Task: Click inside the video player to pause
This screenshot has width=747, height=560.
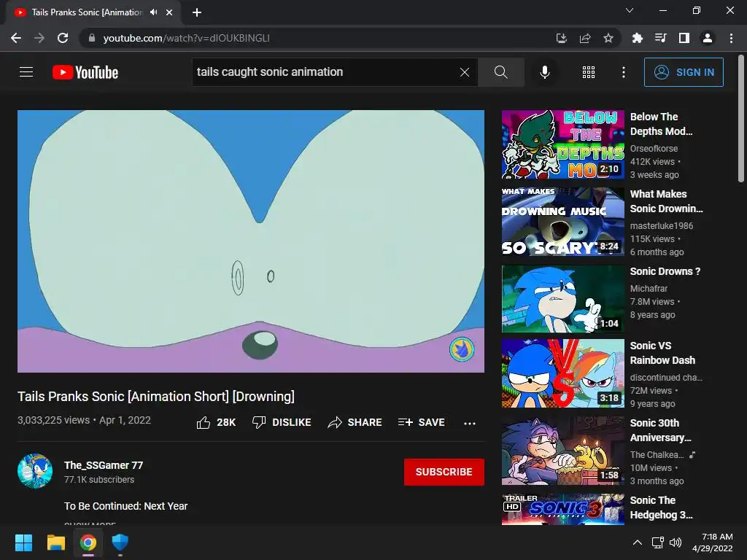Action: 251,241
